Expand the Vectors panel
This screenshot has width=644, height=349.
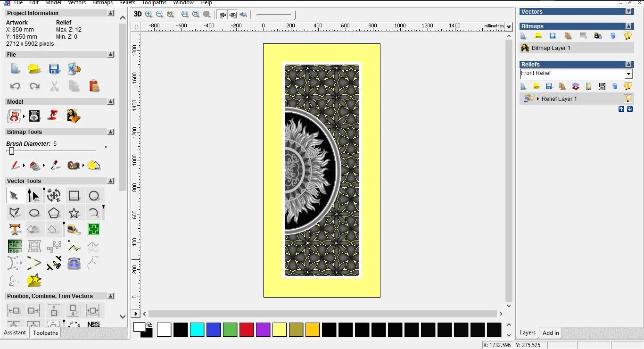(x=628, y=12)
